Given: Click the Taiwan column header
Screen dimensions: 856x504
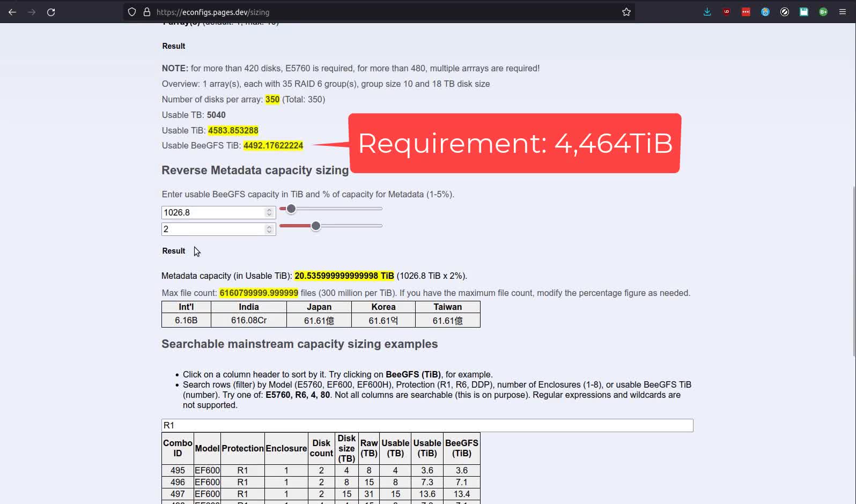Looking at the screenshot, I should pos(448,307).
